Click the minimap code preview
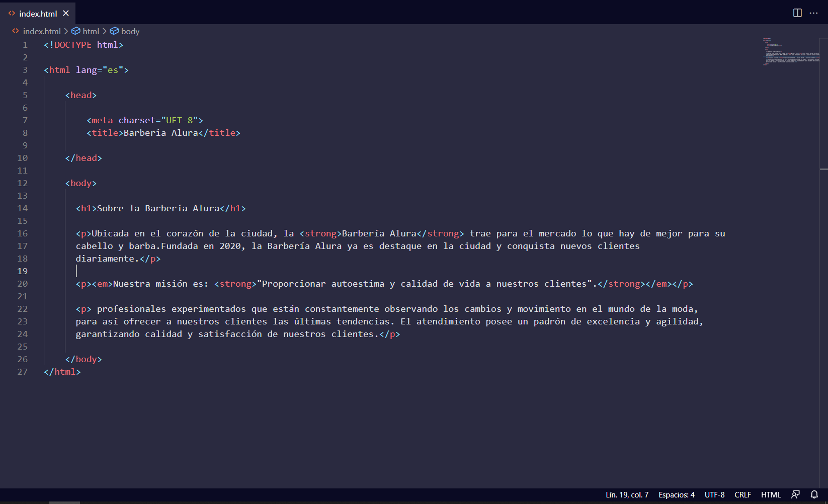The width and height of the screenshot is (828, 504). (x=791, y=52)
